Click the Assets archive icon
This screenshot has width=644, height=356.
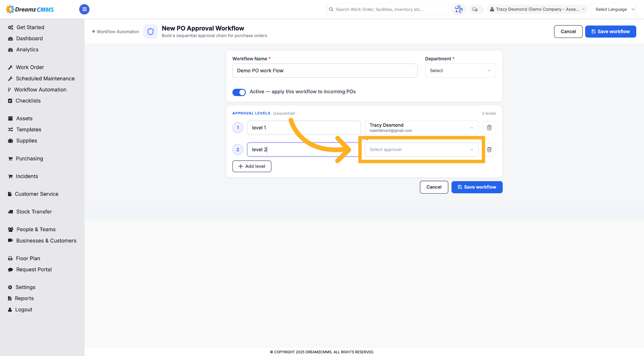click(x=10, y=118)
